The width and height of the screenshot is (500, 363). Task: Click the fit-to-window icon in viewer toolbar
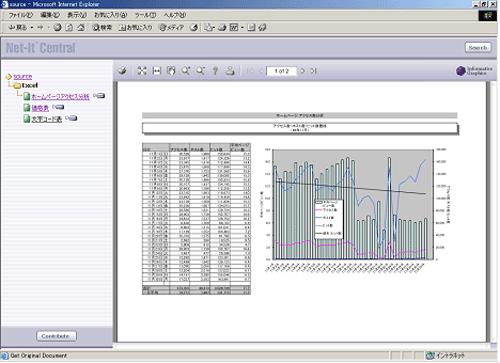(x=142, y=71)
